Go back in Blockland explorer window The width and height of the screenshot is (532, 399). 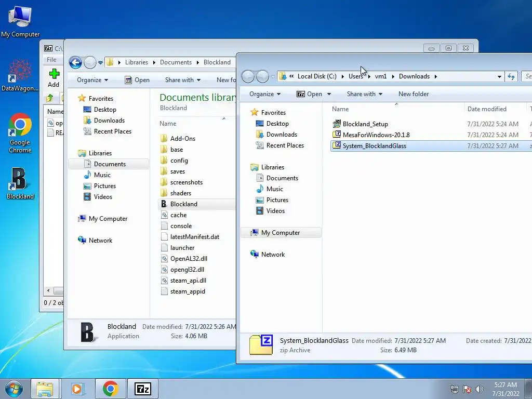(75, 62)
